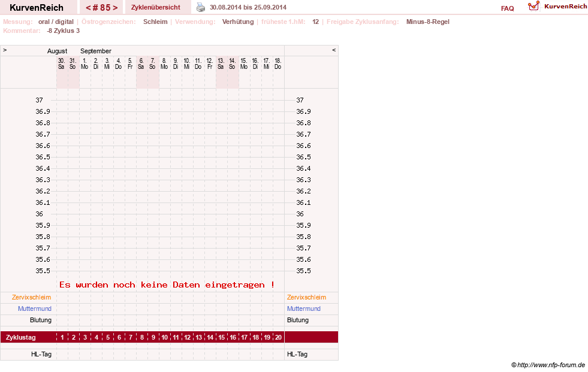588x372 pixels.
Task: Click 'Es wurden noch keine Daten eingetragen' message
Action: (x=167, y=285)
